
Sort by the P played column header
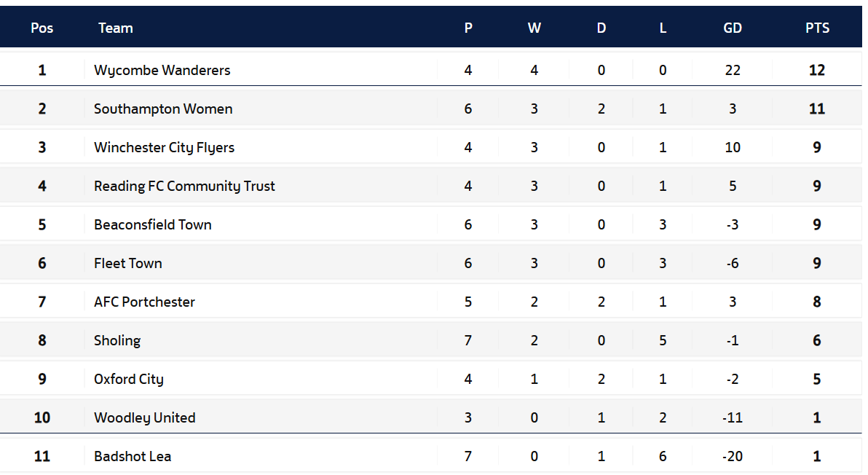point(468,28)
